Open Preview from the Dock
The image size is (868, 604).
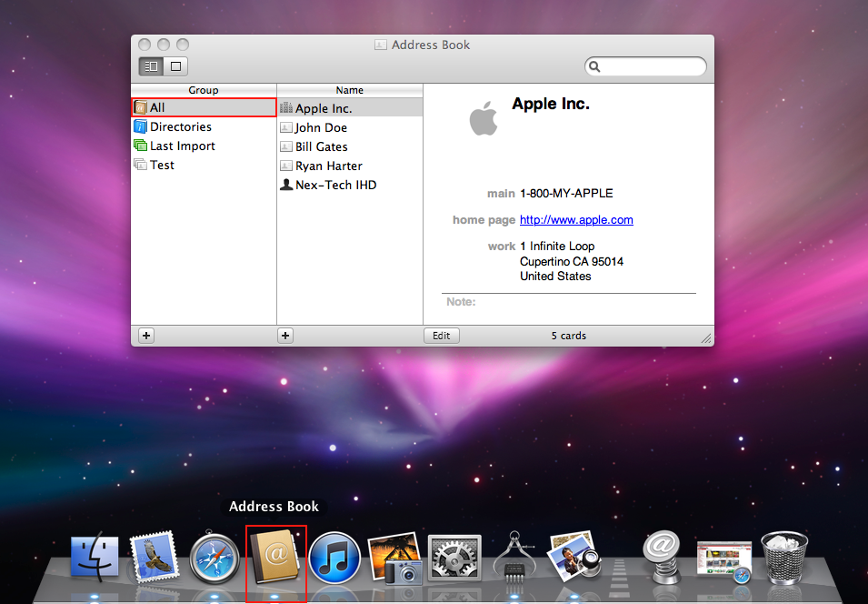[x=574, y=557]
